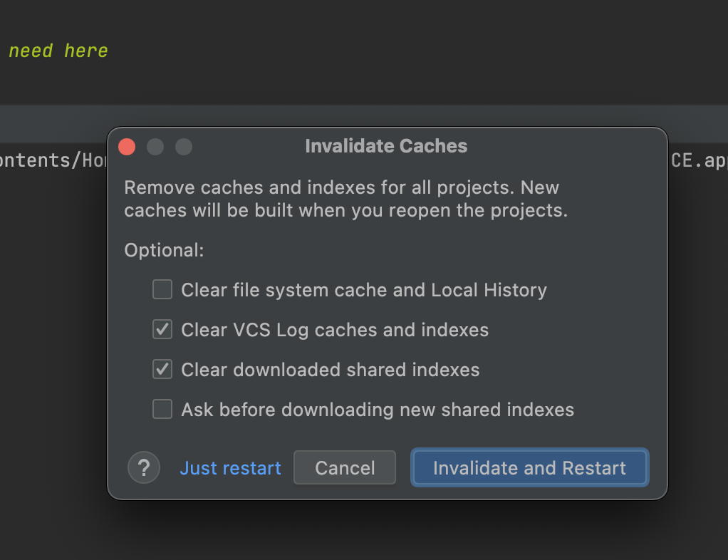Click the grayed-out zoom window button

[x=184, y=147]
